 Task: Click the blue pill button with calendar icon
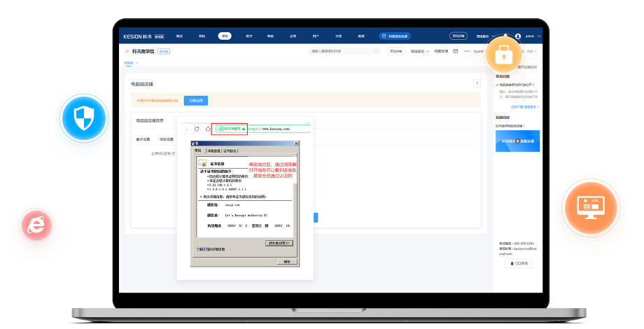[x=395, y=36]
